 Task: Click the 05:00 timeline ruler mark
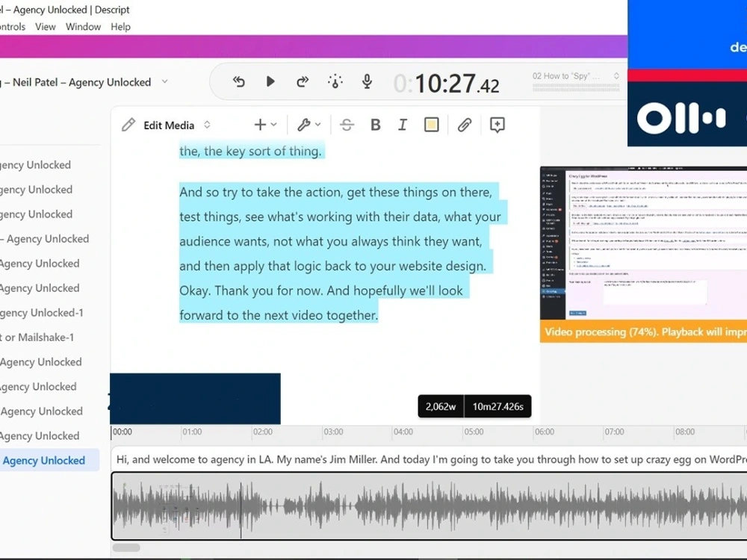(474, 432)
